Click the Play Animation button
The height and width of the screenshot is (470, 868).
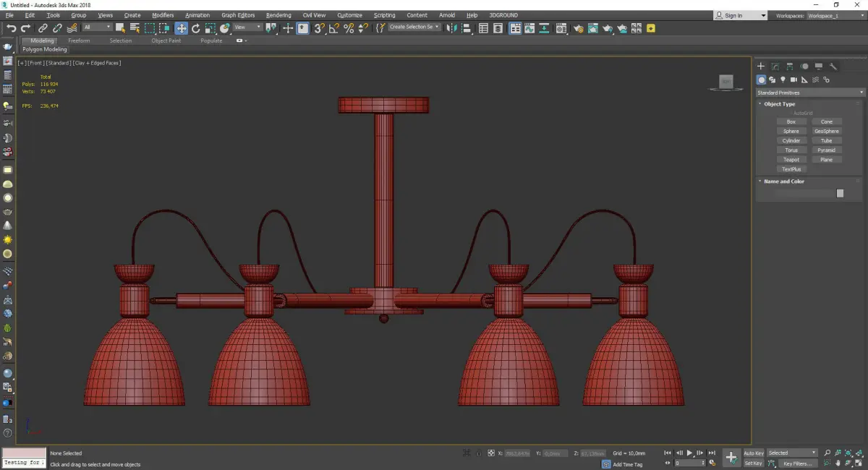pyautogui.click(x=690, y=453)
